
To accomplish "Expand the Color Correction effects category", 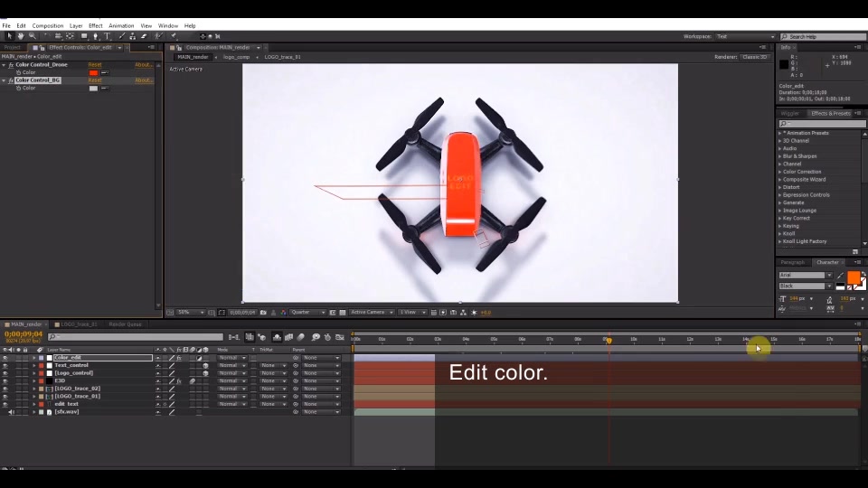I will 802,172.
